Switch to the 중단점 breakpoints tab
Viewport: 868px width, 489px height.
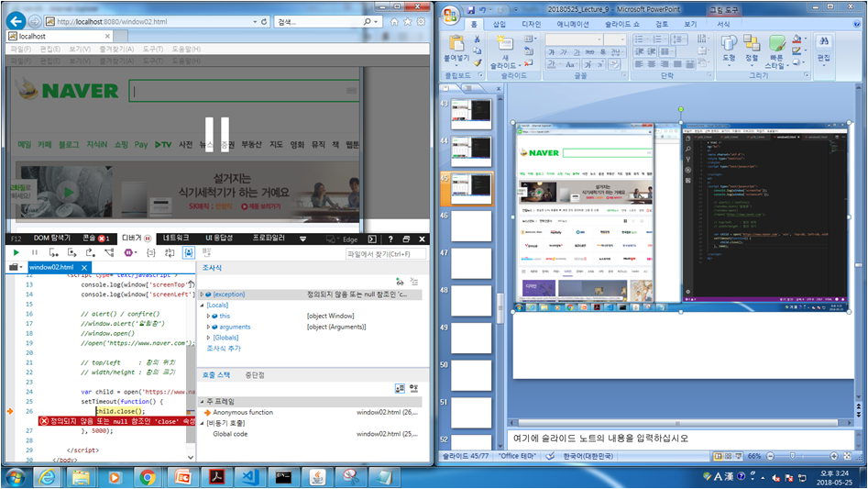pos(255,375)
